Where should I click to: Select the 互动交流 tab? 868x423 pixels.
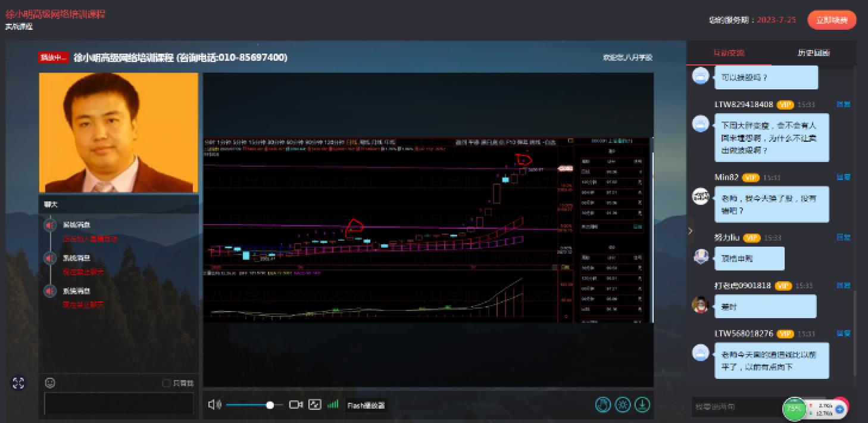(729, 53)
